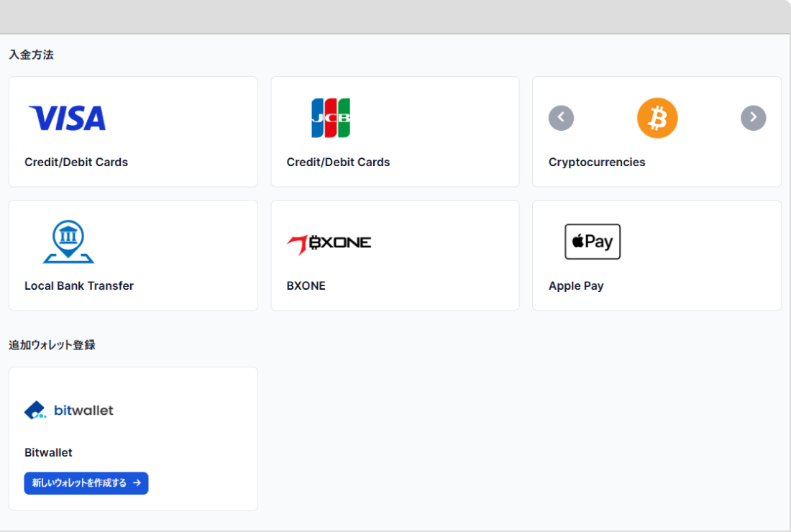Show next cryptocurrency with right arrow
791x532 pixels.
coord(753,118)
